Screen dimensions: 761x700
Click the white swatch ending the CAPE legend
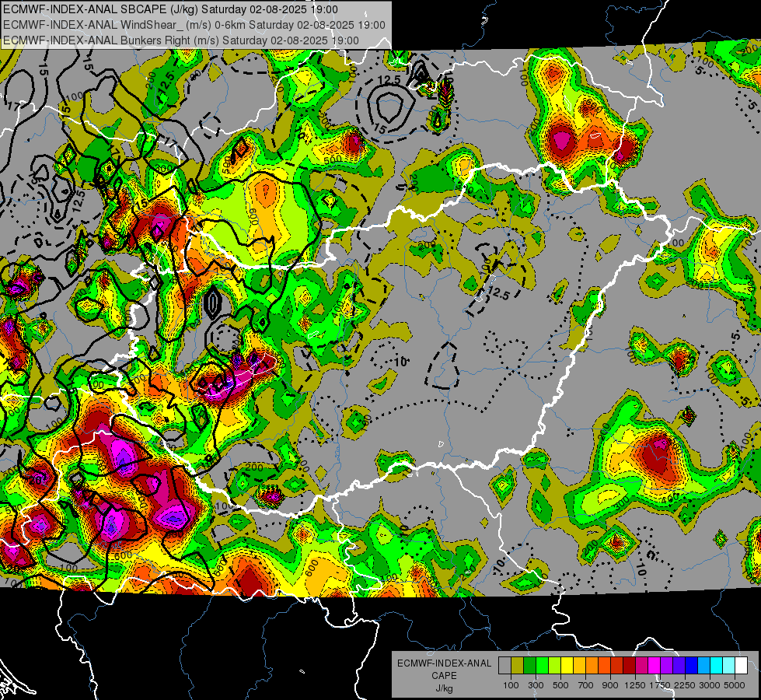click(741, 666)
